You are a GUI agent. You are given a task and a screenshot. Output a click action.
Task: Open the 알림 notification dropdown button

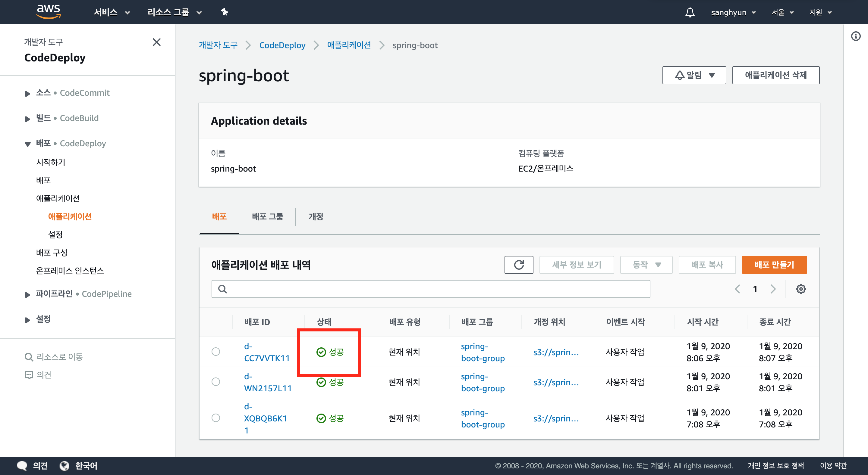pos(694,75)
